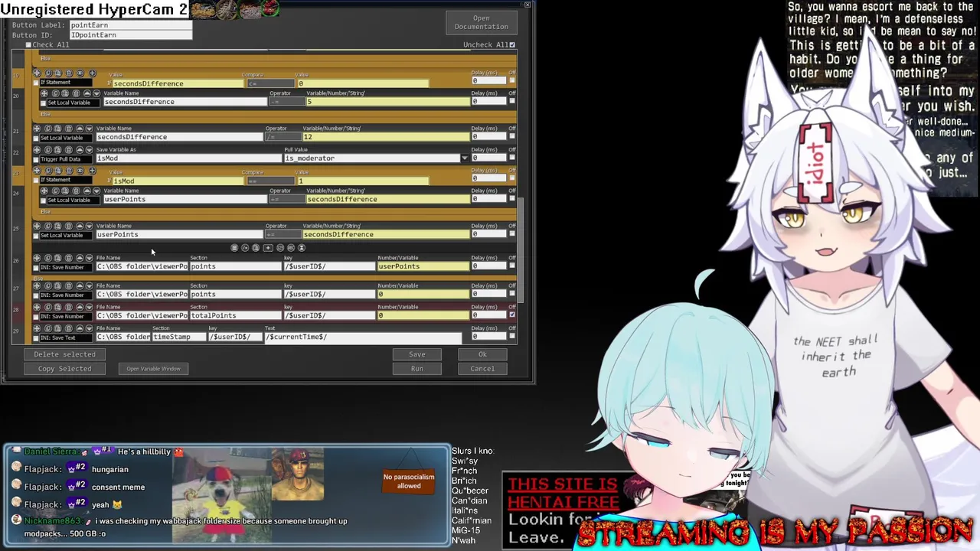Toggle the Off checkbox on row 22 is_moderator
The image size is (980, 551).
(512, 157)
